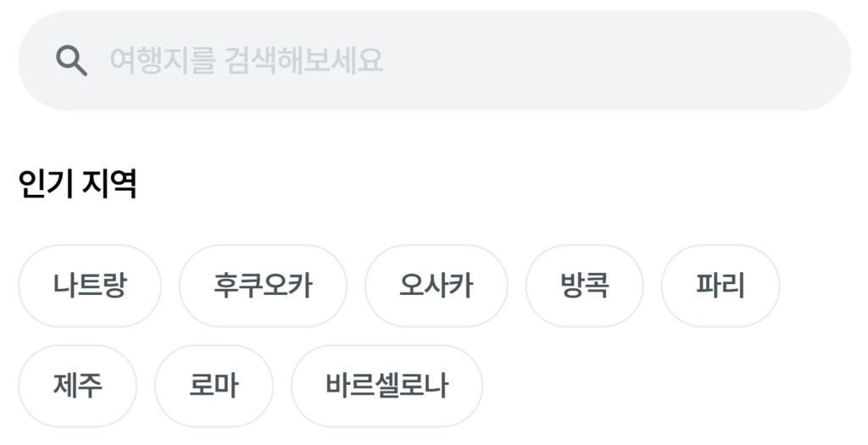Focus the 여행지를 검색해보세요 search field
Image resolution: width=868 pixels, height=445 pixels.
[435, 61]
